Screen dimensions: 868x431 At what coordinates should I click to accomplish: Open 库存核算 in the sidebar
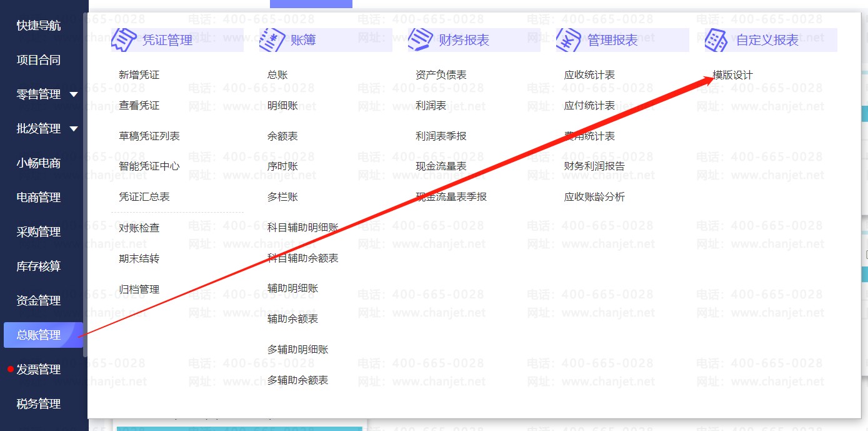[39, 266]
